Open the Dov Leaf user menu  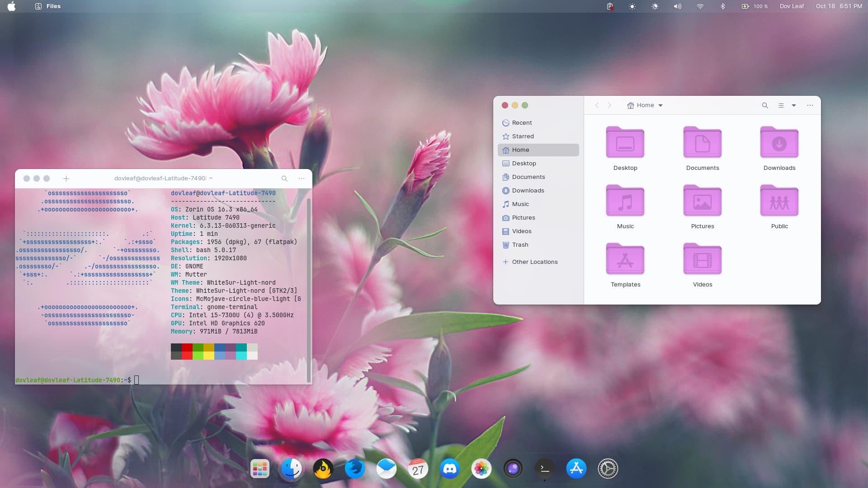(x=792, y=6)
